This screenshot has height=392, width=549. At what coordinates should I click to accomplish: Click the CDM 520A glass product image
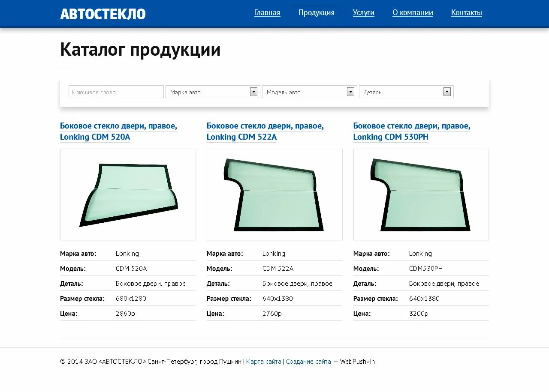[128, 195]
